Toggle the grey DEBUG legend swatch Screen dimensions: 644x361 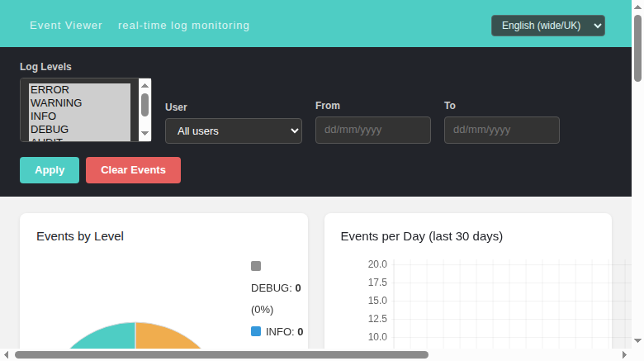pos(256,266)
